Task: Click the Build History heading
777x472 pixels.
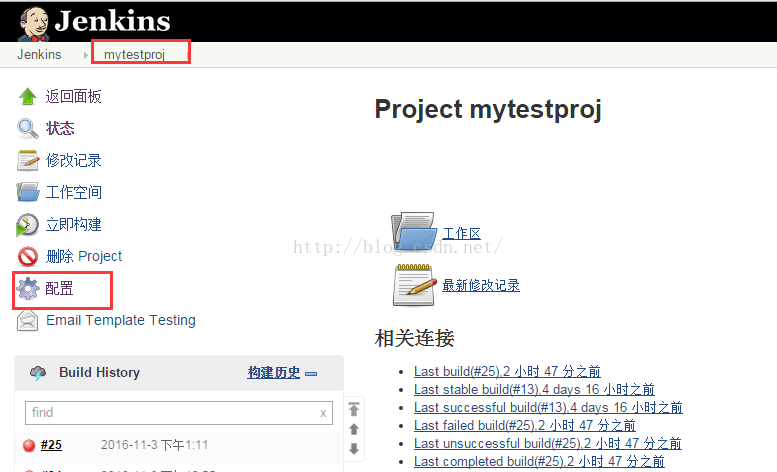Action: point(100,372)
